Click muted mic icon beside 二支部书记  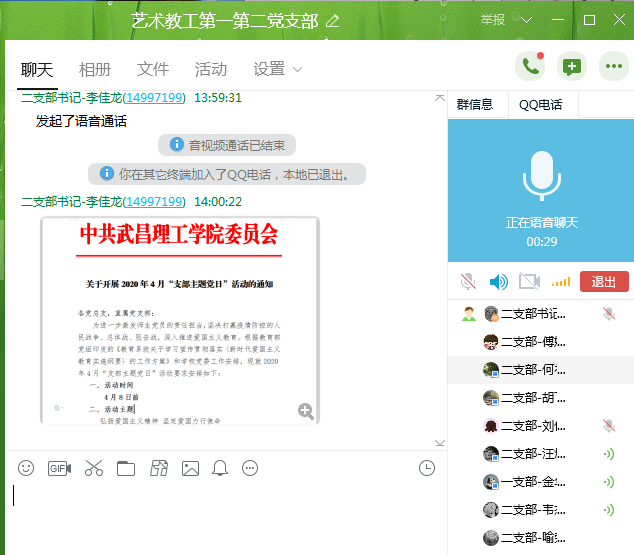coord(609,314)
